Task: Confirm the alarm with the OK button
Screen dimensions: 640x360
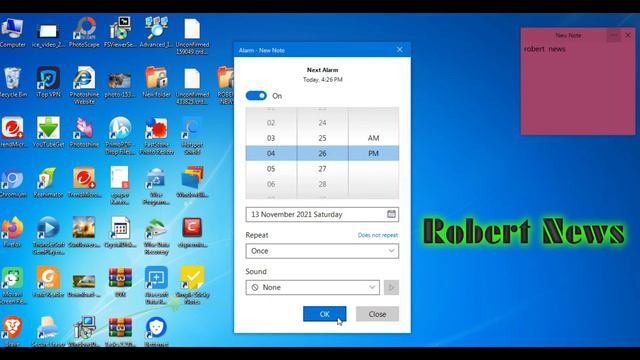Action: pos(324,314)
